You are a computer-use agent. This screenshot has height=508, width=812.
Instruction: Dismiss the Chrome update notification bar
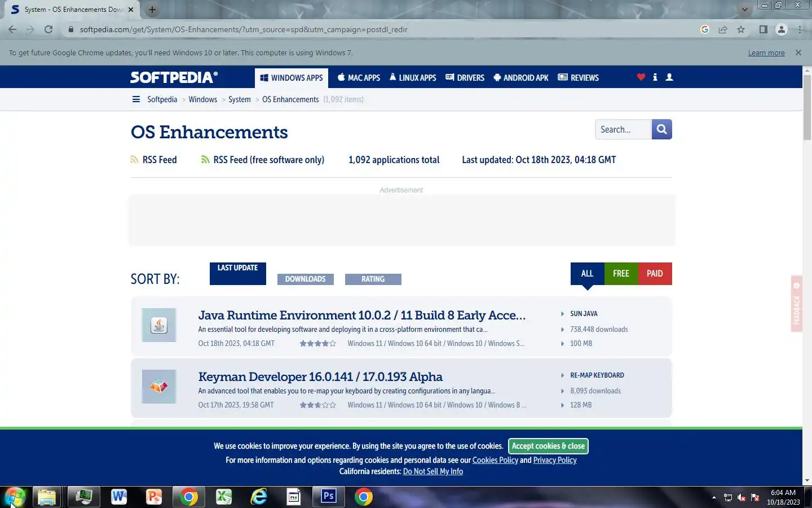click(798, 52)
